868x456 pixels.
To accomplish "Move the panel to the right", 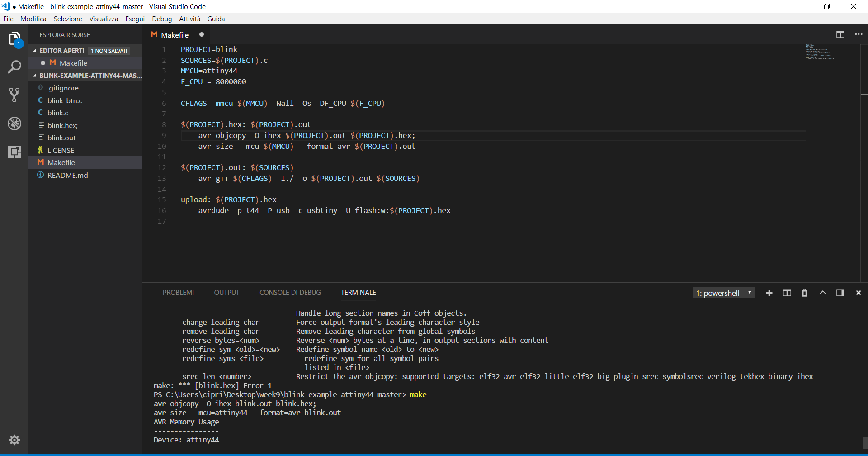I will click(840, 293).
